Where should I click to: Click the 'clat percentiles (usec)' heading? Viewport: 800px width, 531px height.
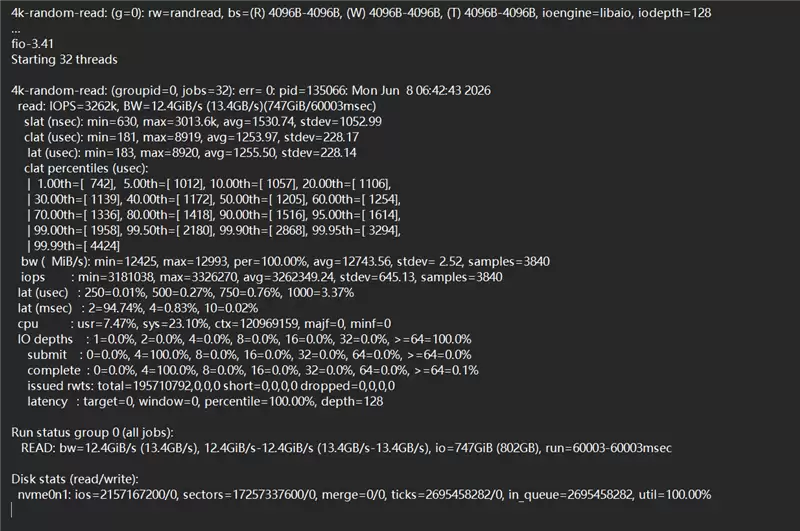[86, 168]
